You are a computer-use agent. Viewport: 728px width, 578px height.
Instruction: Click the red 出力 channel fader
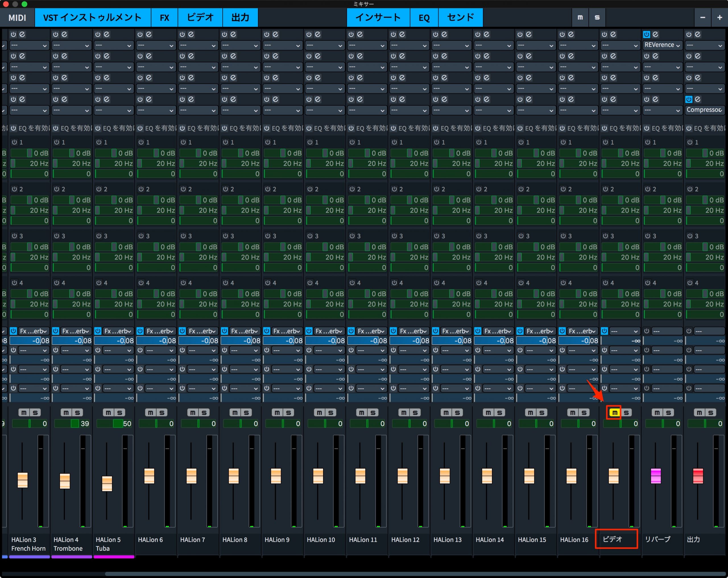(x=698, y=476)
